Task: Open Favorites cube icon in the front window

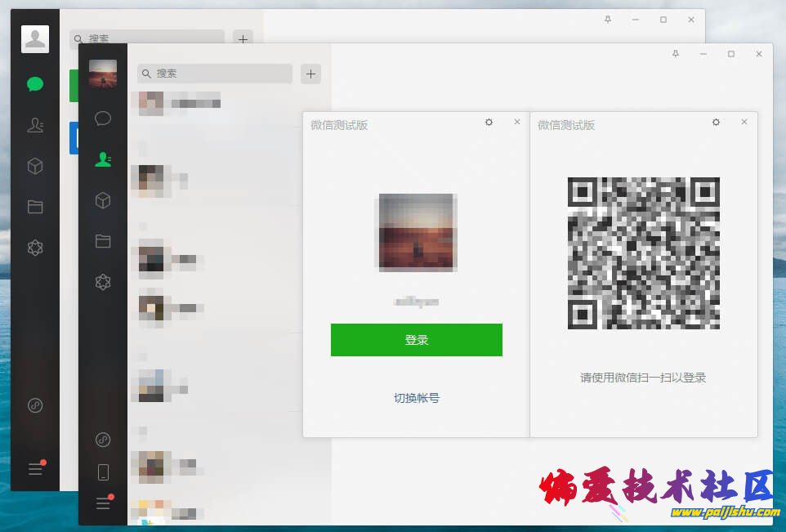Action: (x=103, y=200)
